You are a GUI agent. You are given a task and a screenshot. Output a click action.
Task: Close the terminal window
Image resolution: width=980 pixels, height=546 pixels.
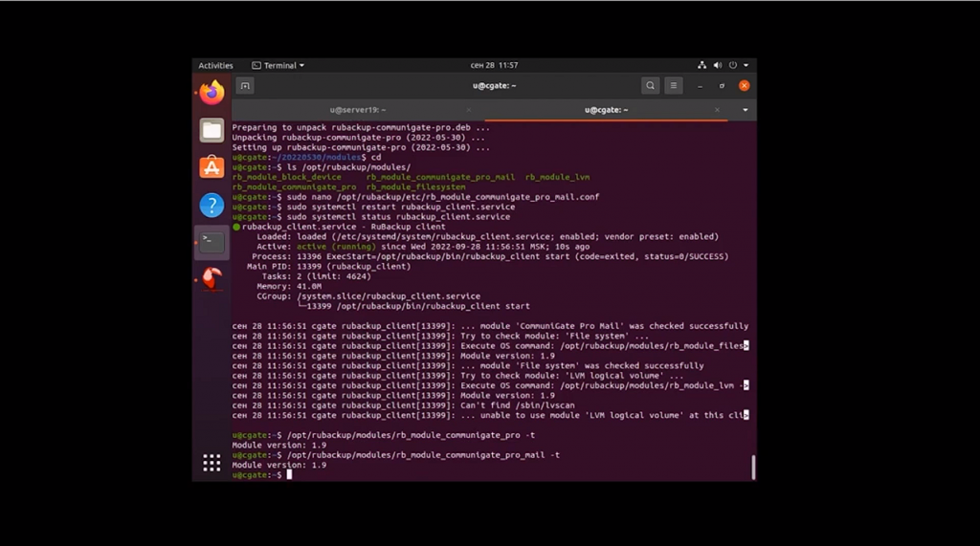[x=744, y=86]
